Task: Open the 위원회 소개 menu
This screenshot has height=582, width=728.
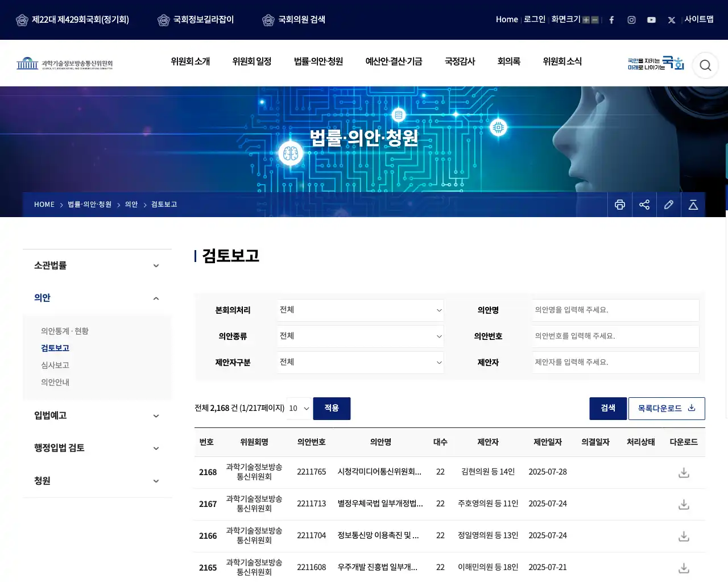Action: [x=191, y=61]
